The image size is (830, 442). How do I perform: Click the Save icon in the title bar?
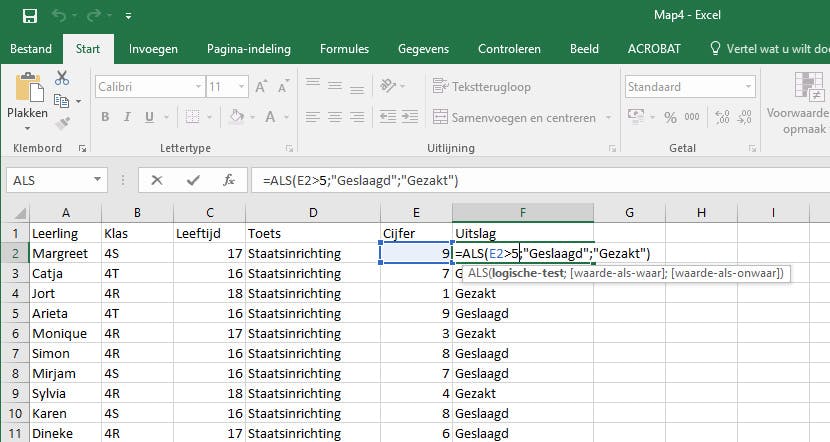pos(29,16)
